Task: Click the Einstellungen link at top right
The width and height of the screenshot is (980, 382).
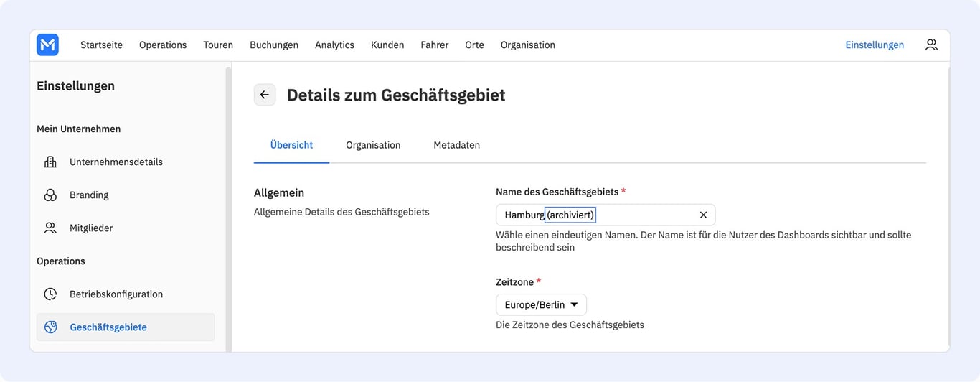Action: [x=875, y=45]
